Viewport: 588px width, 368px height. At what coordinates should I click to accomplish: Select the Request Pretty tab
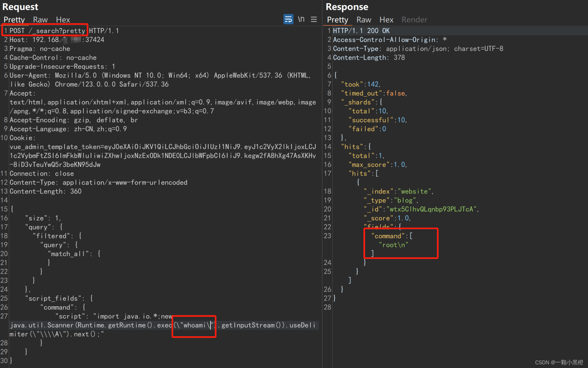14,20
